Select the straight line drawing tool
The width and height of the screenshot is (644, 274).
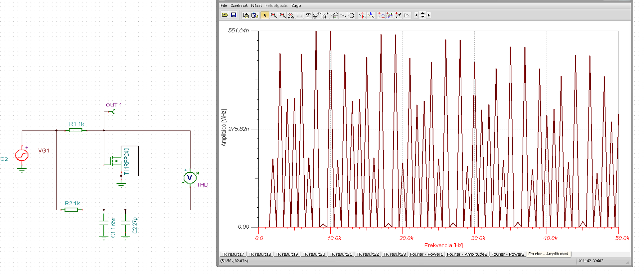[x=343, y=15]
